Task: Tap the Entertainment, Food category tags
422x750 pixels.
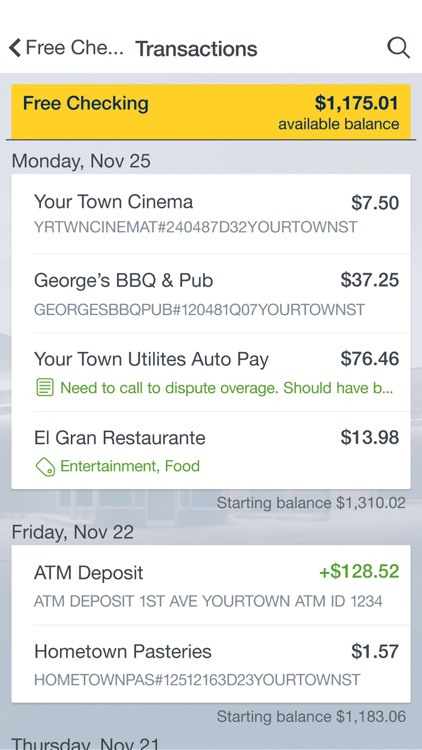Action: (x=130, y=466)
